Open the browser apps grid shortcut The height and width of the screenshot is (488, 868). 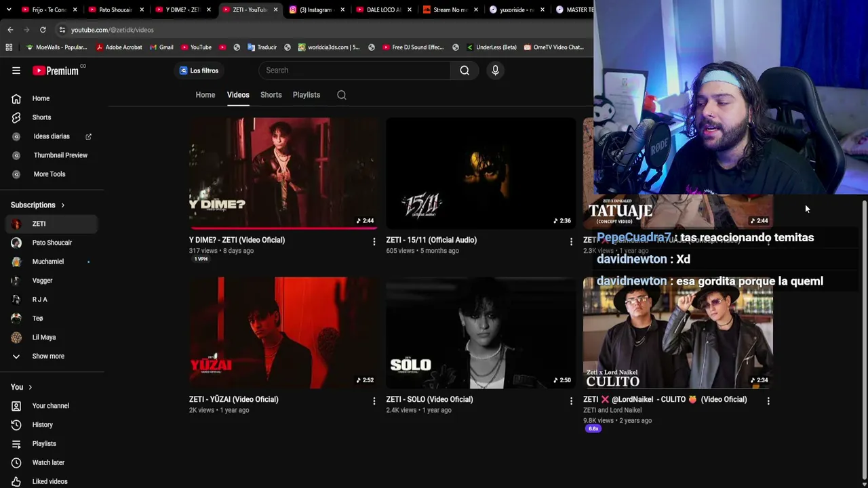[x=9, y=47]
